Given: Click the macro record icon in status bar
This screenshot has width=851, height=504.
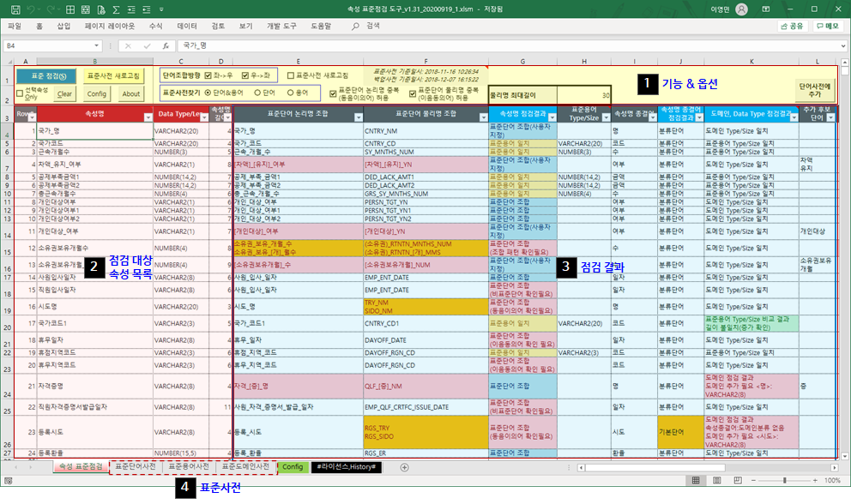Looking at the screenshot, I should 8,481.
